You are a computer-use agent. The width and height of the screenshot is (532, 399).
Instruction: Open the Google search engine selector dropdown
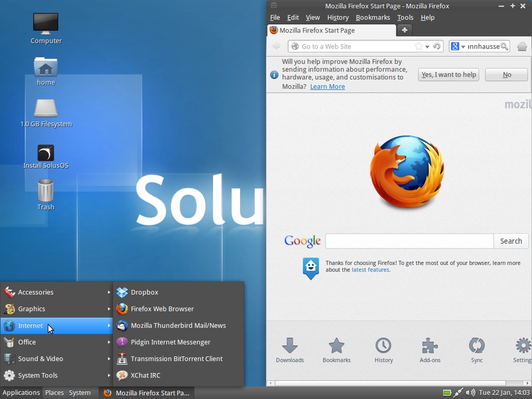(x=458, y=46)
